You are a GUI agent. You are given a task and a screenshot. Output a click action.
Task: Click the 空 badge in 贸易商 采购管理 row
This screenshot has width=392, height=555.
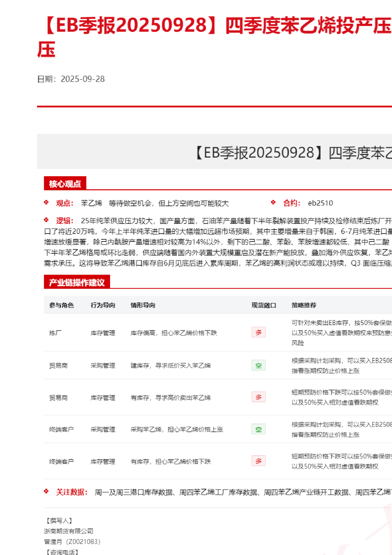(258, 365)
